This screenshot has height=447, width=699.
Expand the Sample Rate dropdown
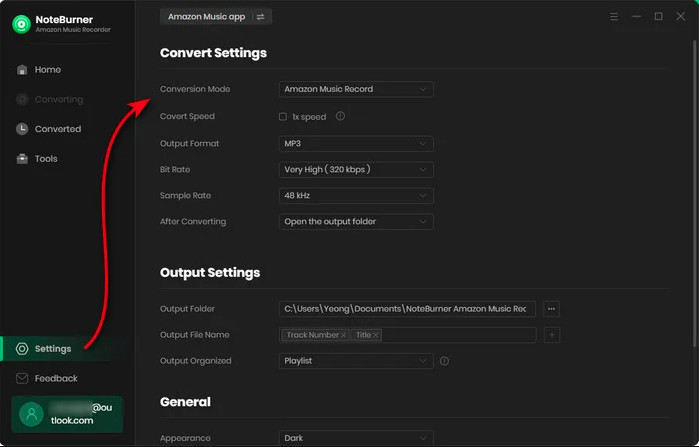tap(356, 196)
